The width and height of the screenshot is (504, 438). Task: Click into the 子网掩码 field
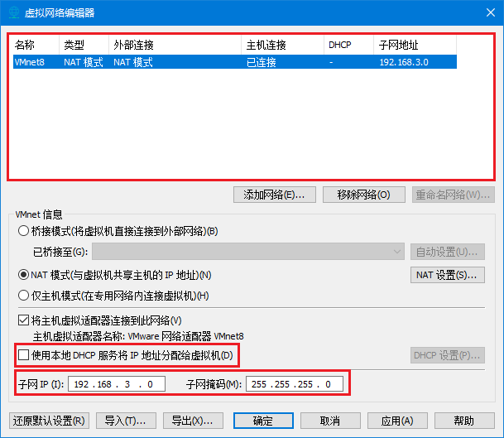(x=293, y=383)
